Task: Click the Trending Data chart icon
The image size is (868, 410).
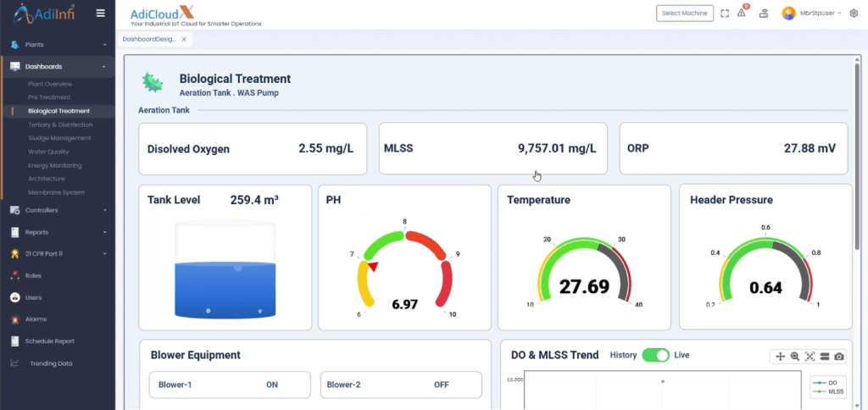Action: pos(15,363)
